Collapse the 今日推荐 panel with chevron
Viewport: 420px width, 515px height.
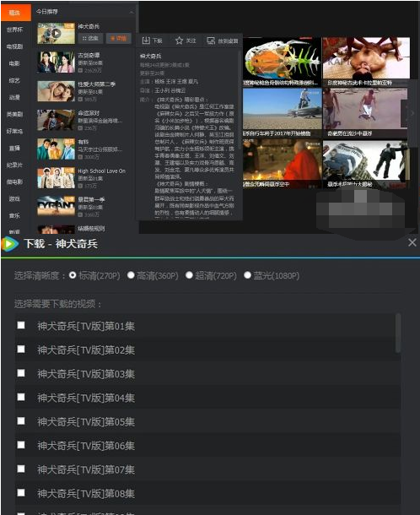pyautogui.click(x=132, y=12)
